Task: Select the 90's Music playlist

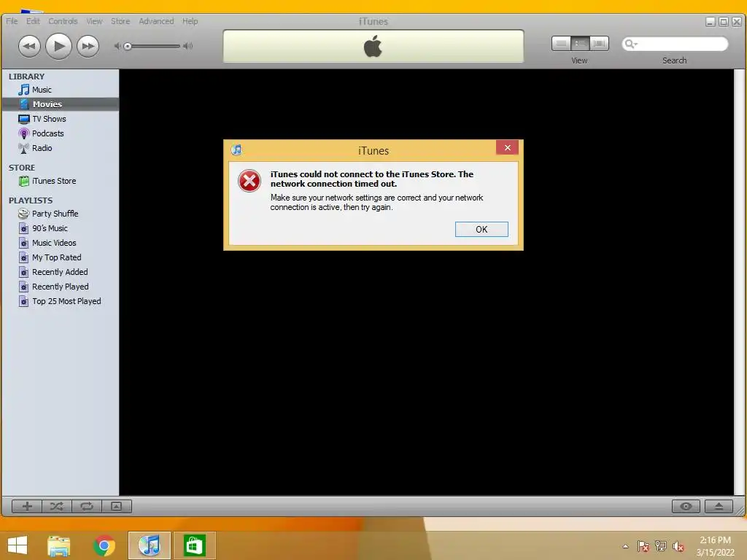Action: (x=61, y=228)
